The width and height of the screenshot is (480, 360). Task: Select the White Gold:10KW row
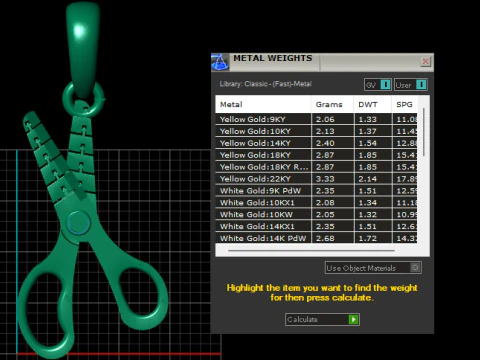(316, 214)
